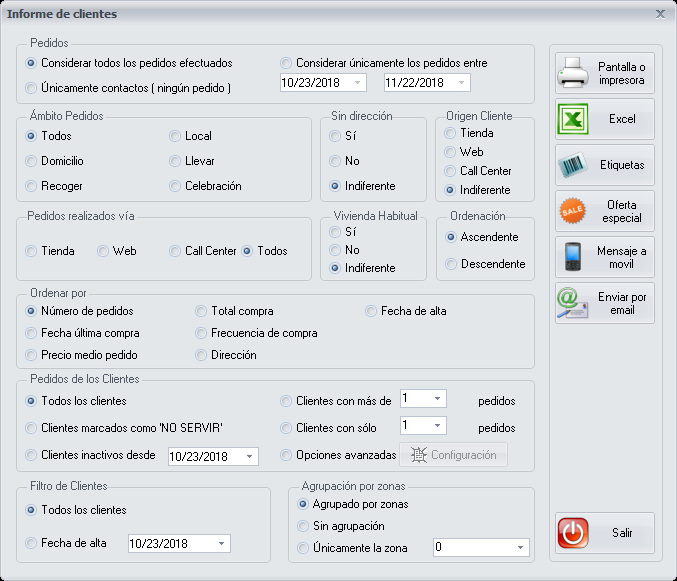
Task: Click the email envelope icon for Enviar por email
Action: [573, 303]
